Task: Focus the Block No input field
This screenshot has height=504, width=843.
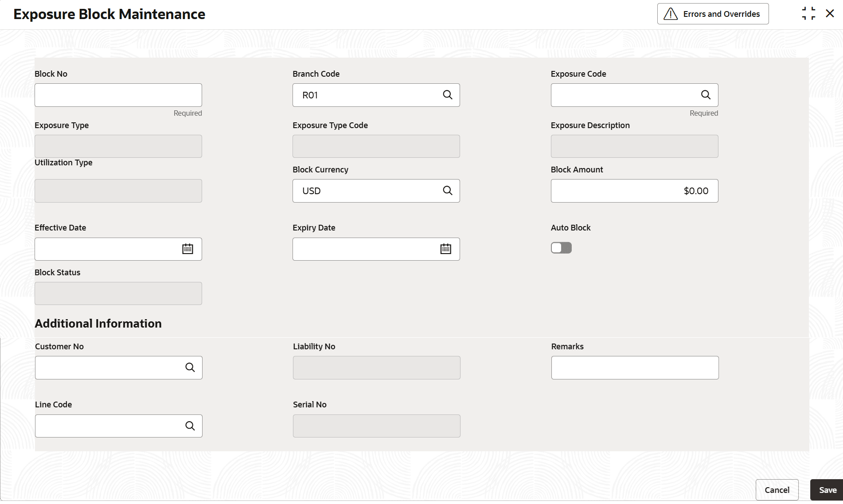Action: click(118, 95)
